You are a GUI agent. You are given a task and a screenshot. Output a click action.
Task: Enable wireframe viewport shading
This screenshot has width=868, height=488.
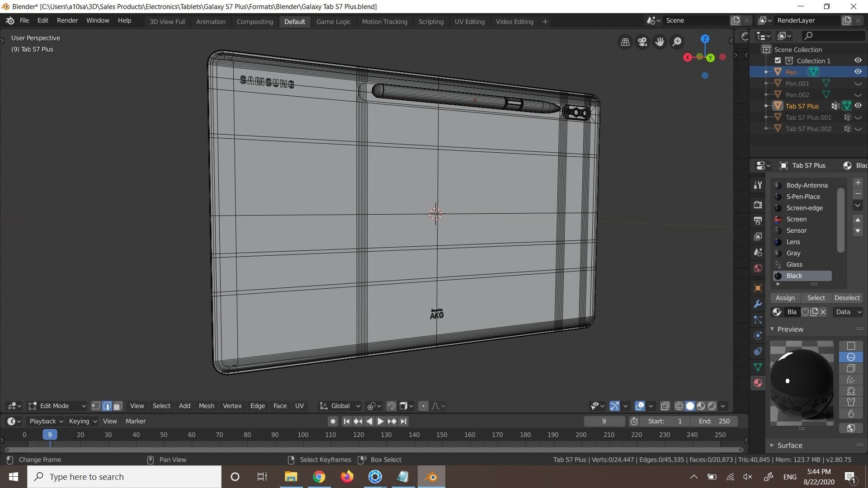click(679, 406)
